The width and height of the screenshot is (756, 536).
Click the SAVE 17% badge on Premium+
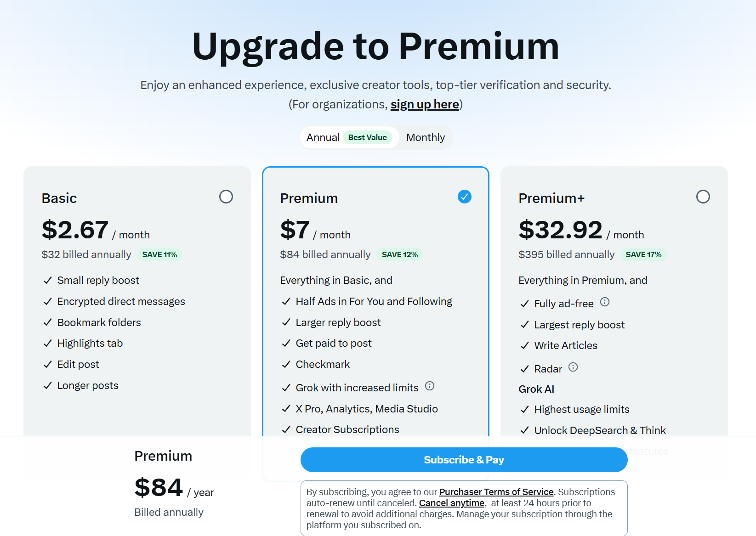643,254
